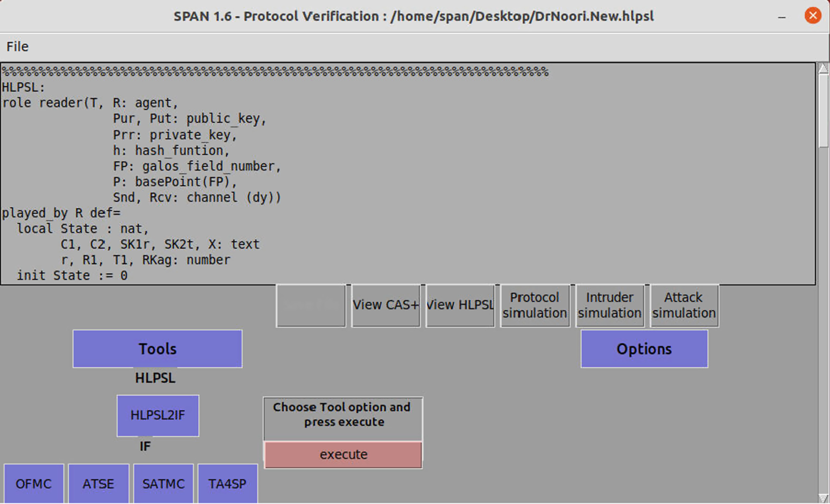The width and height of the screenshot is (830, 504).
Task: Click the line 'local State : nat,'
Action: coord(83,229)
